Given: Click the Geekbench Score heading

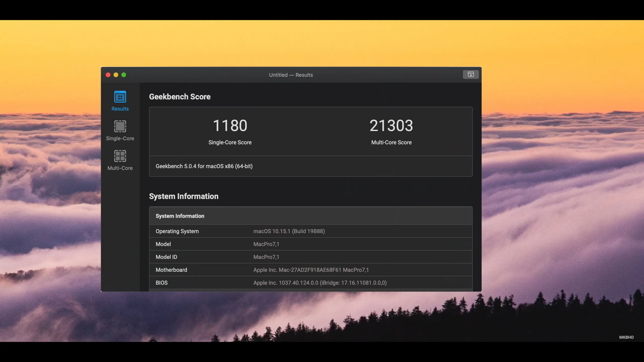Looking at the screenshot, I should [x=180, y=97].
